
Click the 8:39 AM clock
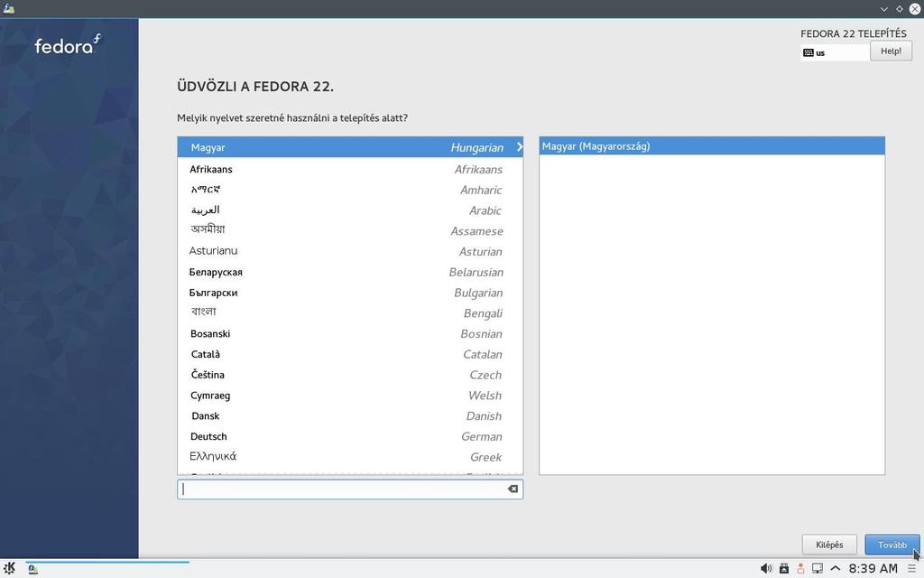click(873, 569)
